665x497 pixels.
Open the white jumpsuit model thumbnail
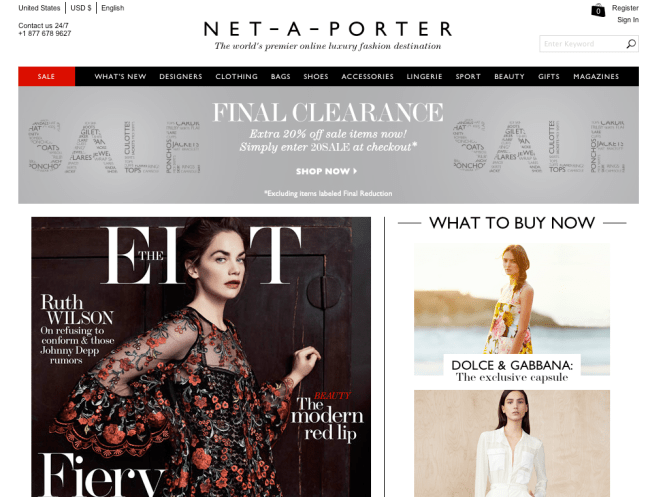(512, 443)
